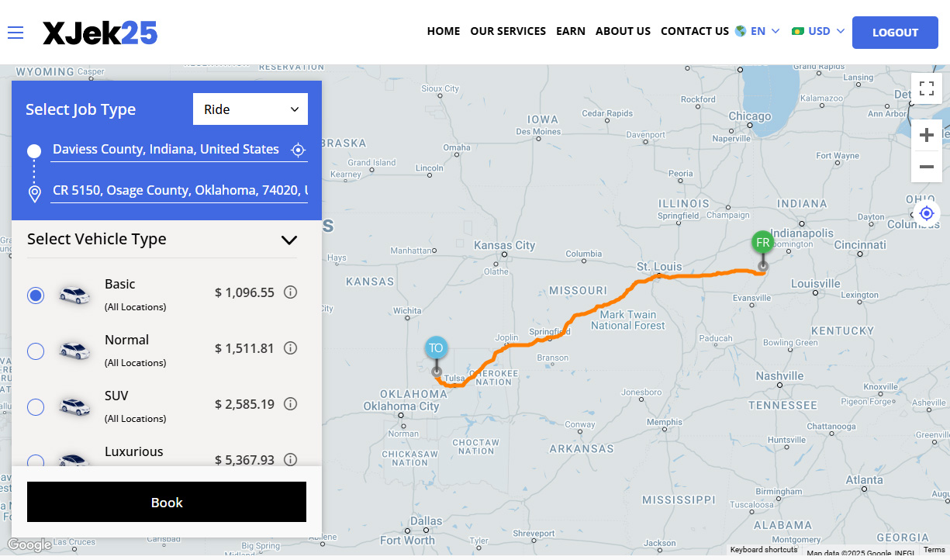Center map on my location
Screen dimensions: 950x560
(926, 213)
